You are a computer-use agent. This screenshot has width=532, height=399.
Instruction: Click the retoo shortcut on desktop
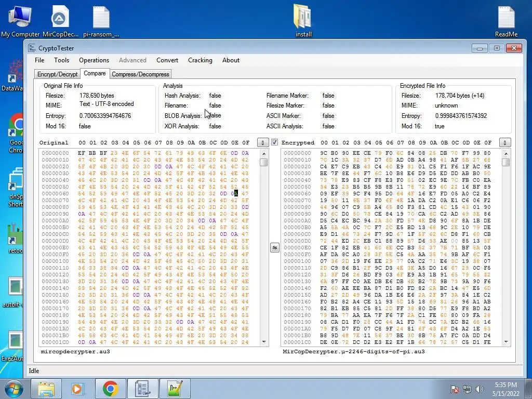[x=15, y=238]
